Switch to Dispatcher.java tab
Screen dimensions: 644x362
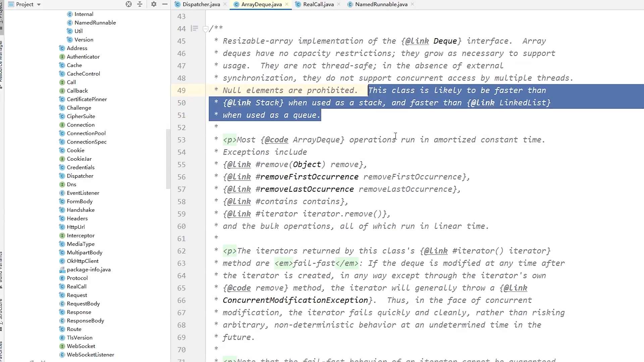click(x=201, y=4)
